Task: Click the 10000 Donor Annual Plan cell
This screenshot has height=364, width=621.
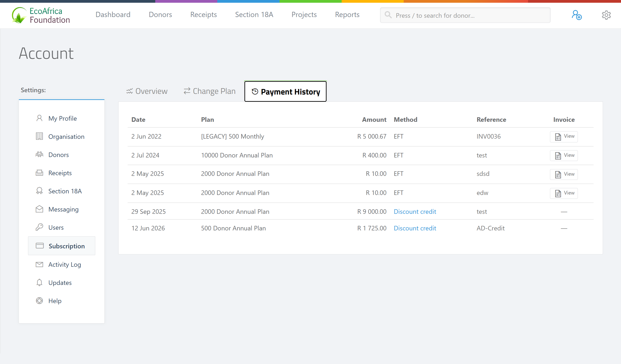Action: (237, 155)
